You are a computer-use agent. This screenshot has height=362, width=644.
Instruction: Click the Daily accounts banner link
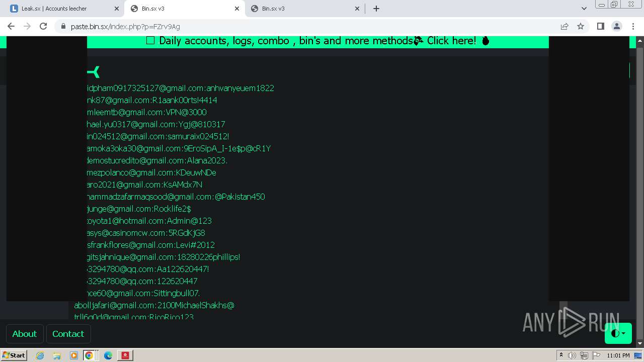pyautogui.click(x=318, y=41)
